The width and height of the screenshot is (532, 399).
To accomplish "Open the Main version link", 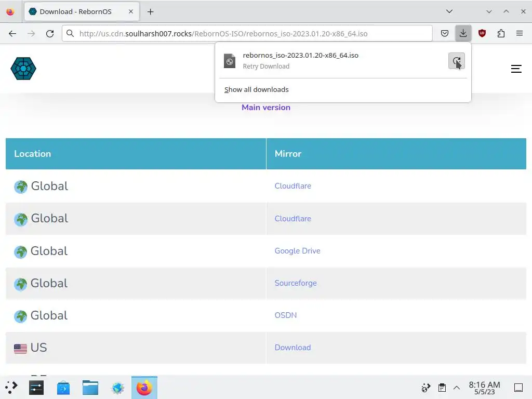I will (265, 108).
